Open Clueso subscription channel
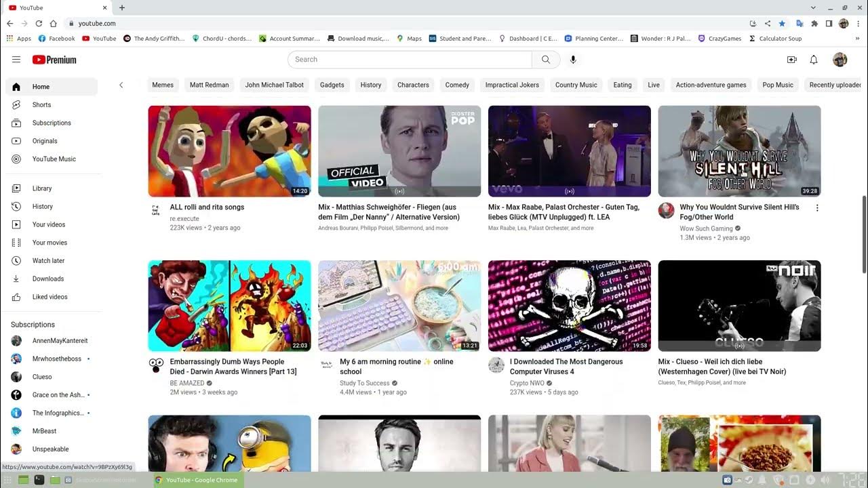Viewport: 868px width, 488px height. 52,377
